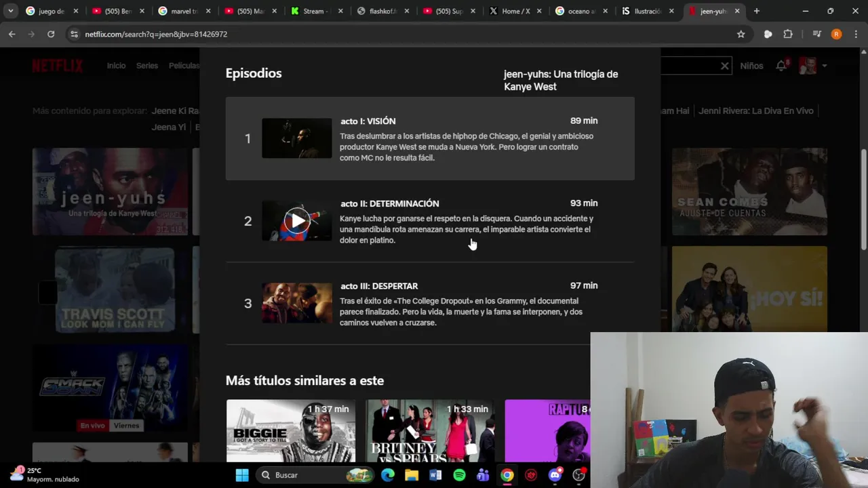This screenshot has height=488, width=868.
Task: Switch to the oceano tab
Action: (580, 11)
